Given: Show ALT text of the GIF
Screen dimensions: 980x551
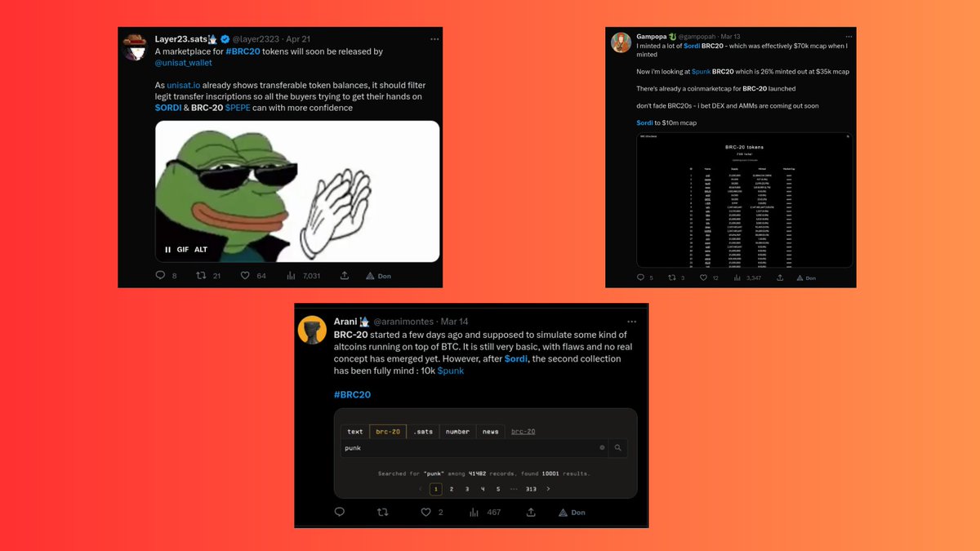Looking at the screenshot, I should pos(201,250).
